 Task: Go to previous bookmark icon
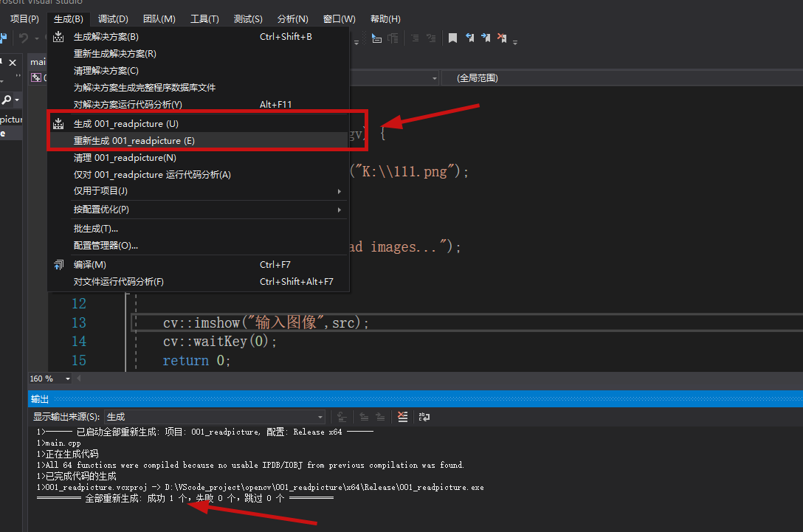click(x=469, y=38)
